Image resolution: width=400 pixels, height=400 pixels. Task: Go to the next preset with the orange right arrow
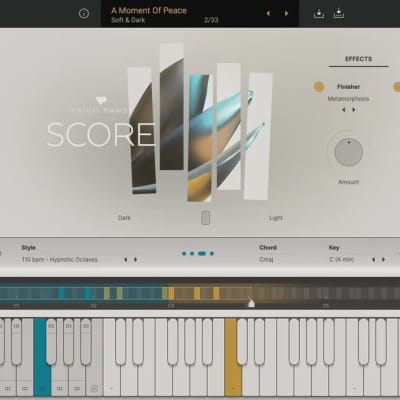point(286,14)
